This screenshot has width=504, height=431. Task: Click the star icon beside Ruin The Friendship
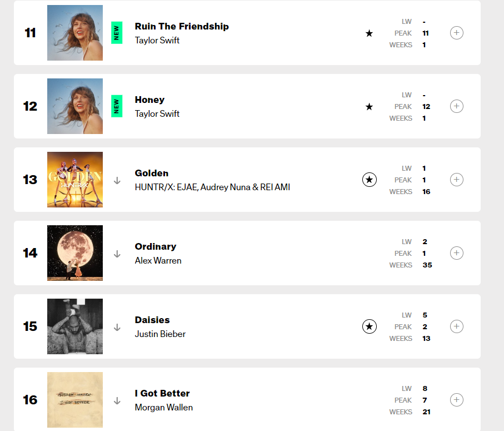[370, 33]
